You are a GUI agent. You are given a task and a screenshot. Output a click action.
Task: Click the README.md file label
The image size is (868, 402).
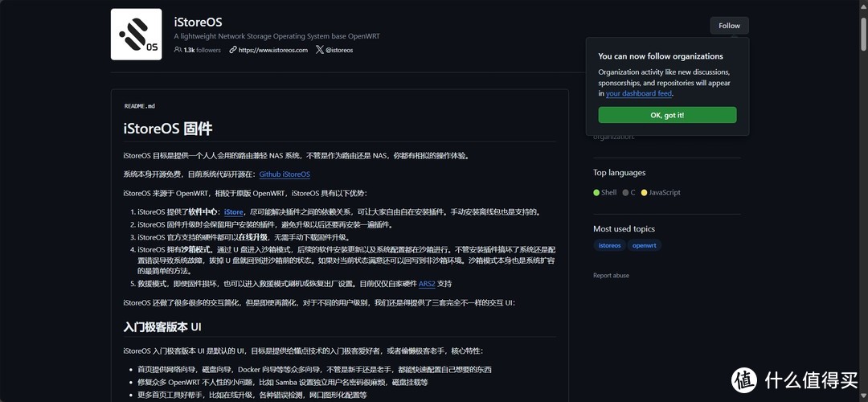coord(140,106)
